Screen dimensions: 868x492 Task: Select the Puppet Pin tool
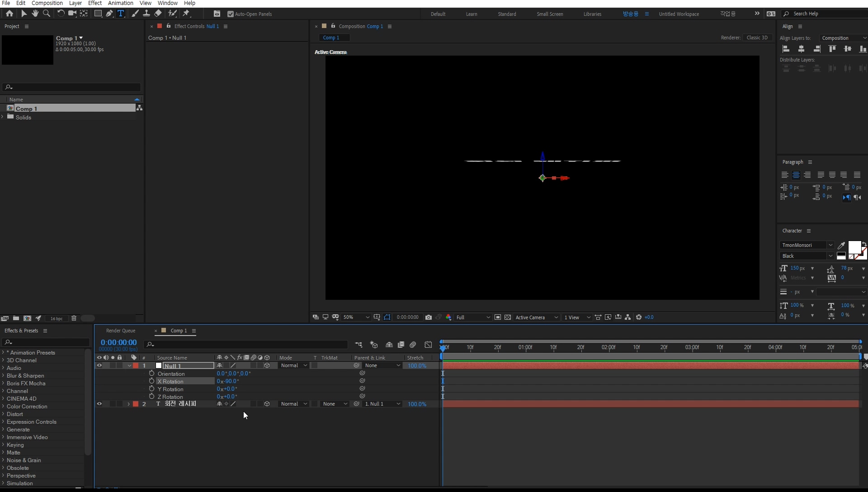coord(186,14)
